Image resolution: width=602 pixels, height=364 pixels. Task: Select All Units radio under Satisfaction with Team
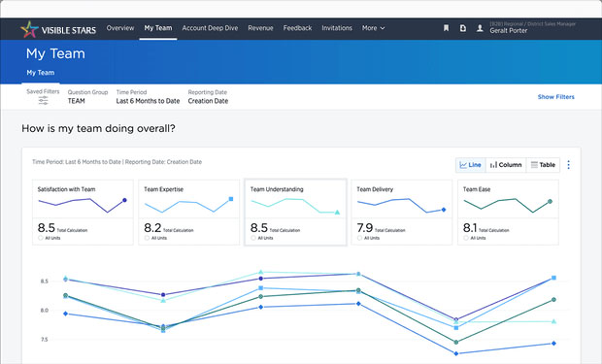coord(41,238)
